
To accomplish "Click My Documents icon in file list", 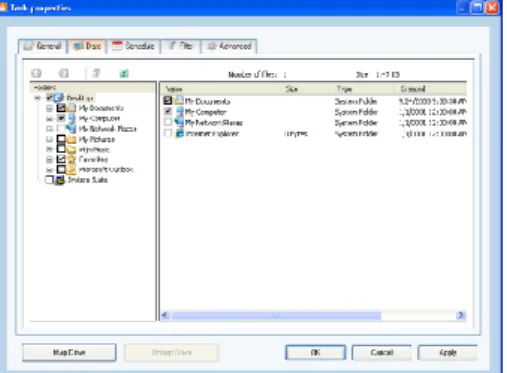I will pyautogui.click(x=179, y=100).
